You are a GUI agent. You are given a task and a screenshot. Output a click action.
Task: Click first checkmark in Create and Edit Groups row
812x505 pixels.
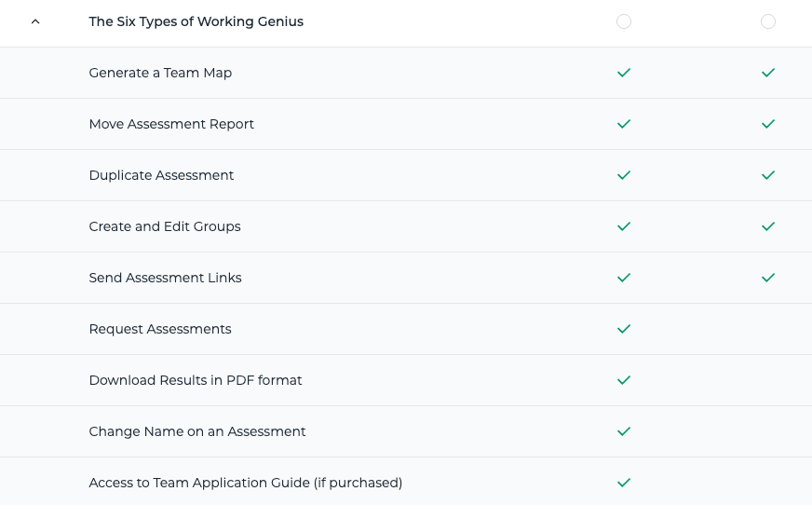coord(624,226)
